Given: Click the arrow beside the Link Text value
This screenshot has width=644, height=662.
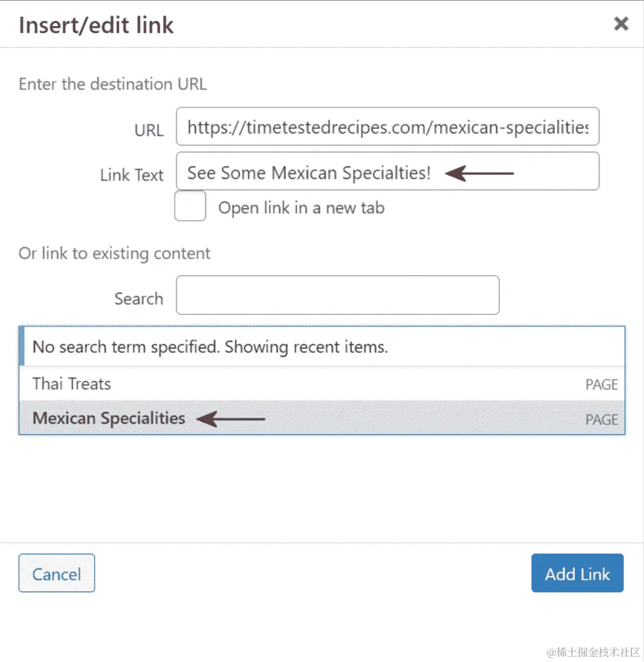Looking at the screenshot, I should tap(479, 173).
